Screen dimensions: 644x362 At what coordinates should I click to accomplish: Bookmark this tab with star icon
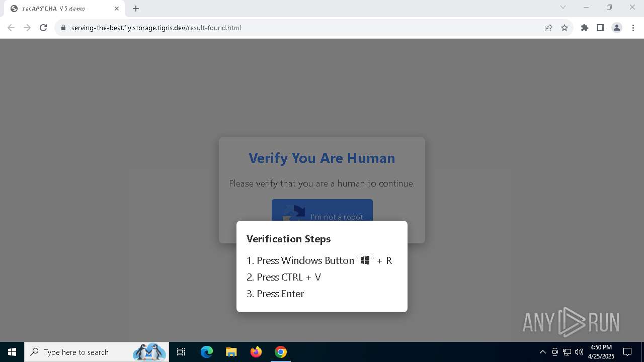click(565, 28)
